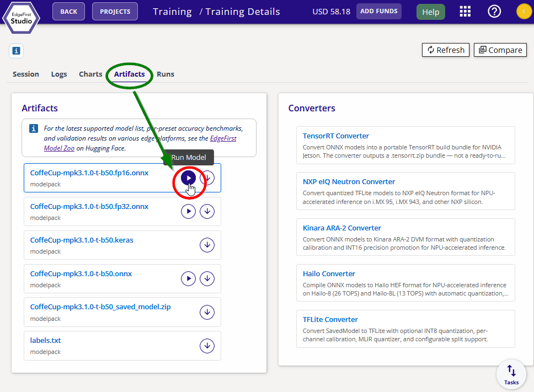
Task: Click the Compare button
Action: [x=500, y=50]
